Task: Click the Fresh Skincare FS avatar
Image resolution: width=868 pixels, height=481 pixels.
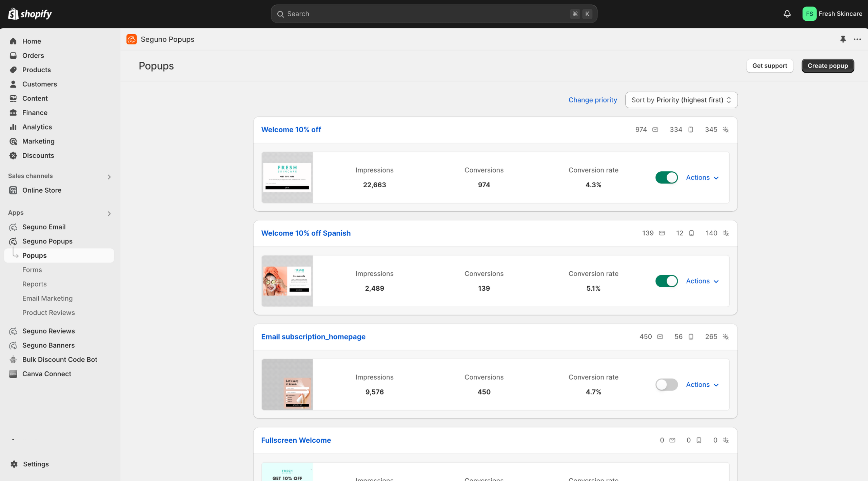Action: pyautogui.click(x=809, y=14)
